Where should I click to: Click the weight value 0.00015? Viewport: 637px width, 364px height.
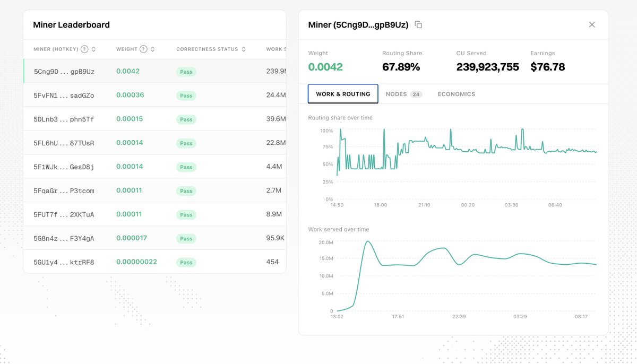coord(130,119)
